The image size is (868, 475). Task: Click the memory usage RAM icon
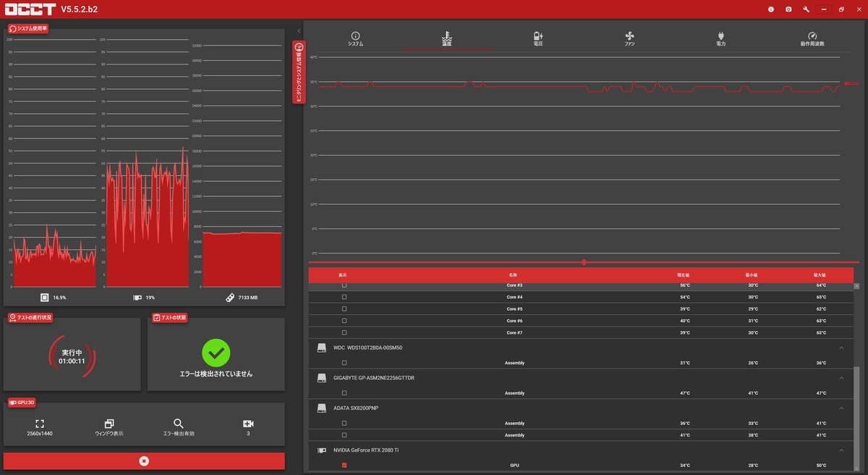point(230,297)
